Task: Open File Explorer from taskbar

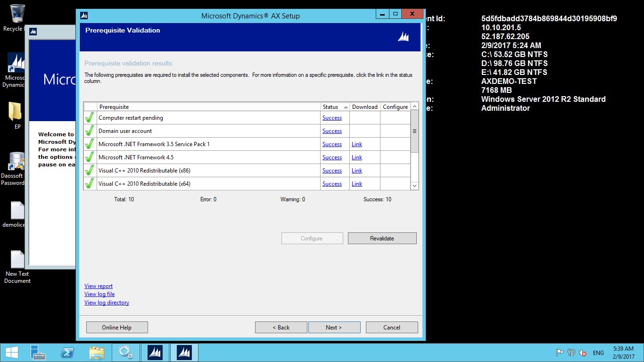Action: 97,353
